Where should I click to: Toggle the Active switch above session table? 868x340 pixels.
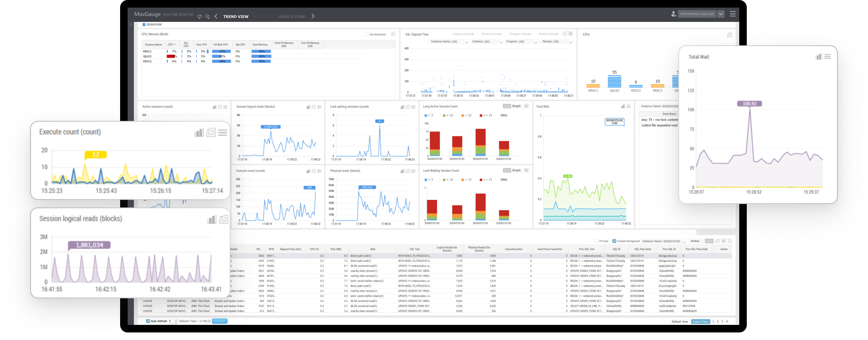point(709,241)
